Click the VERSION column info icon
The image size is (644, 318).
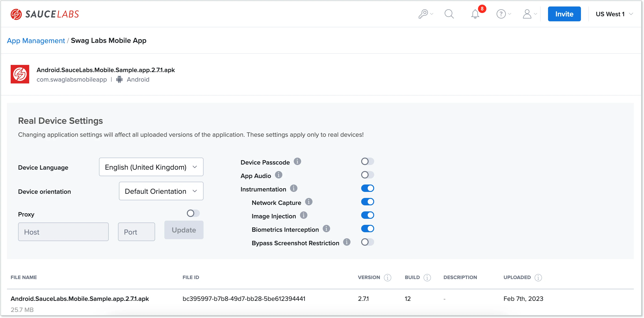click(x=388, y=277)
